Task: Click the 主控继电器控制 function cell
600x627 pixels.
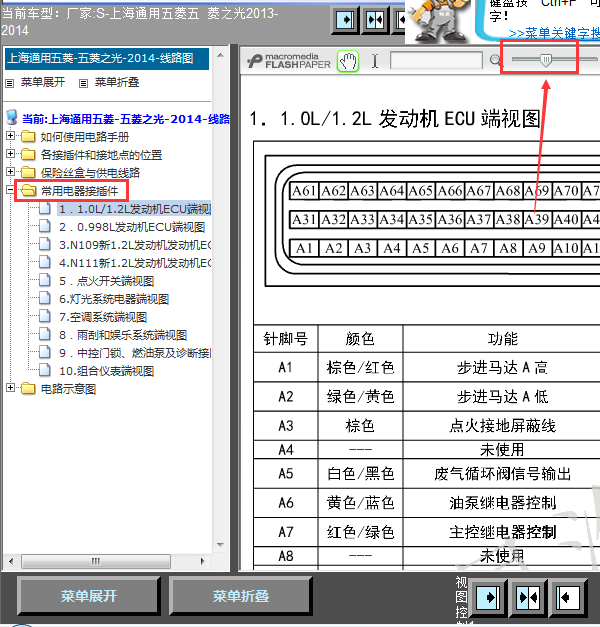Action: [x=502, y=532]
